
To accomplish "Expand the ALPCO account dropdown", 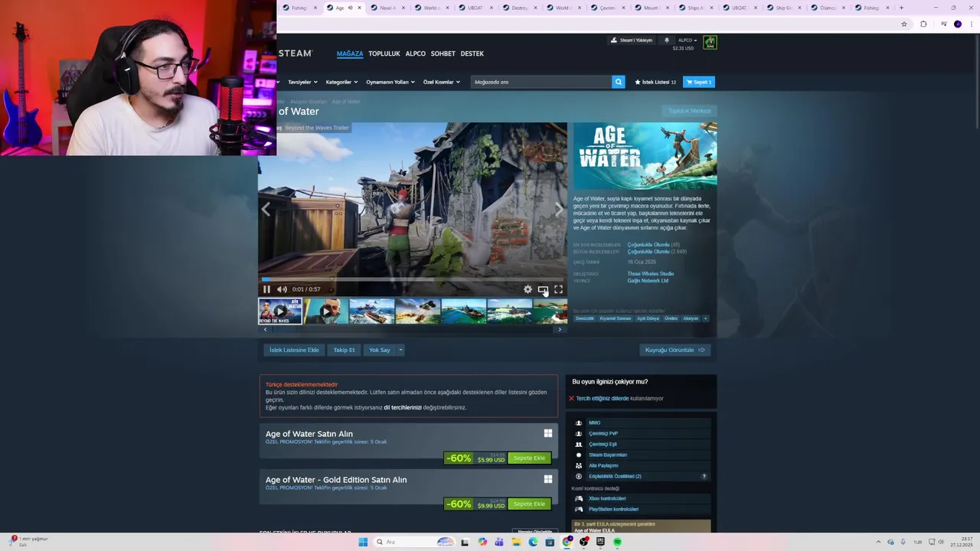I will (688, 40).
